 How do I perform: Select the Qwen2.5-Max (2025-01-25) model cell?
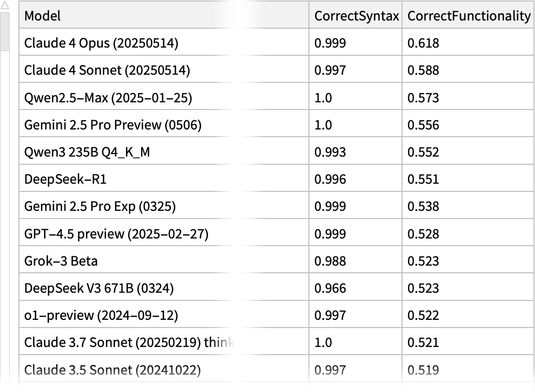108,97
